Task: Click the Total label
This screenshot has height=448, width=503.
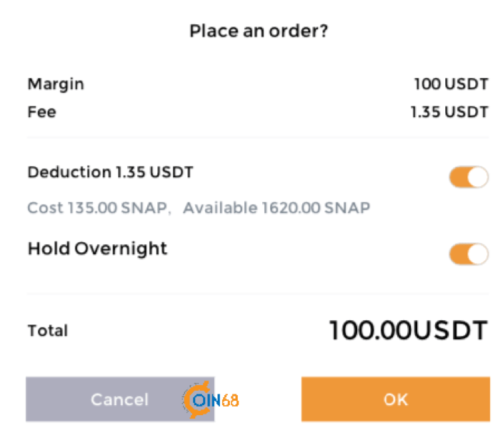Action: click(48, 331)
